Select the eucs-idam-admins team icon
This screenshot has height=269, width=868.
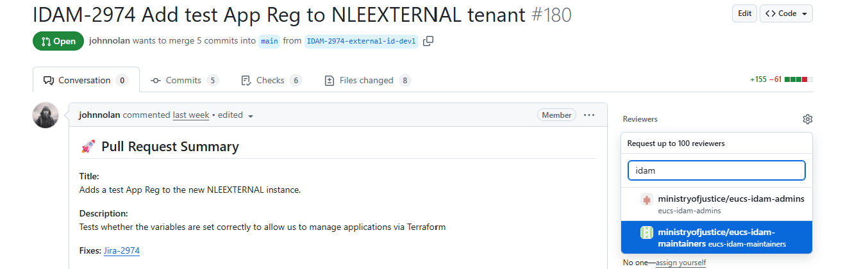pos(647,199)
